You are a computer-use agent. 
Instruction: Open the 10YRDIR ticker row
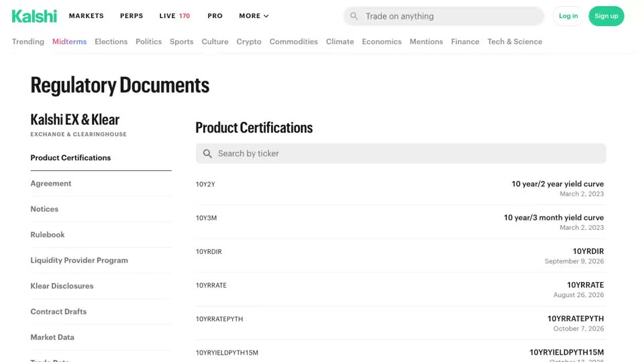(401, 255)
